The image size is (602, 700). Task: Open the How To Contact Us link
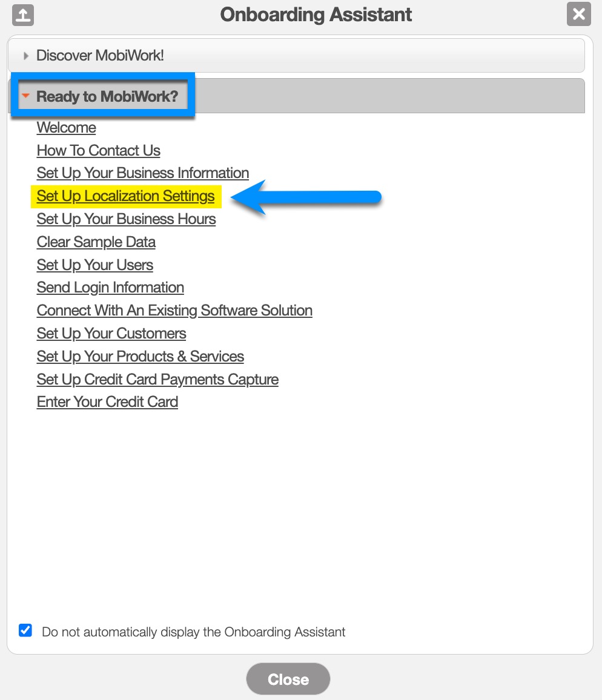point(98,151)
